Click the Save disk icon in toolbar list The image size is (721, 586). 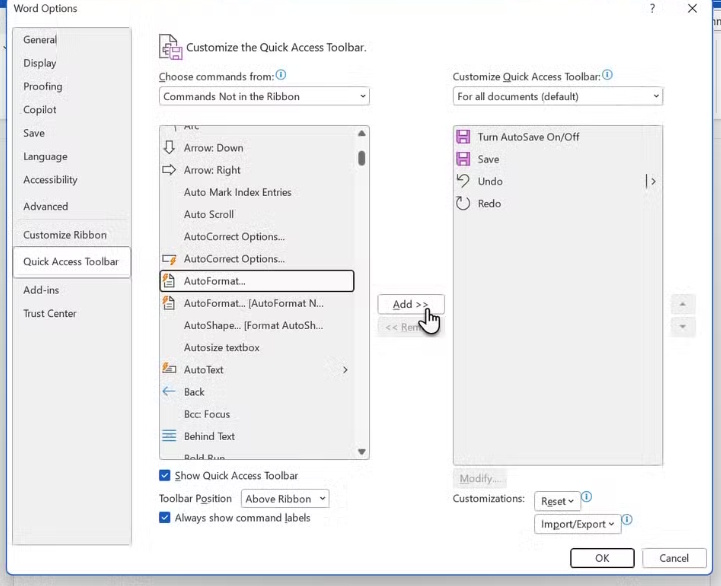[x=463, y=159]
